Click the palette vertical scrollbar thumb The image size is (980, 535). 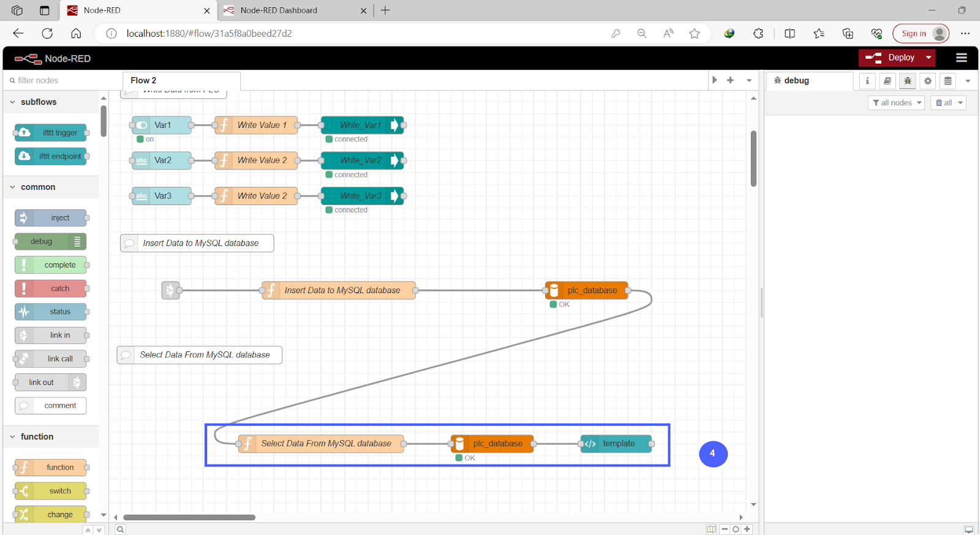pos(104,121)
